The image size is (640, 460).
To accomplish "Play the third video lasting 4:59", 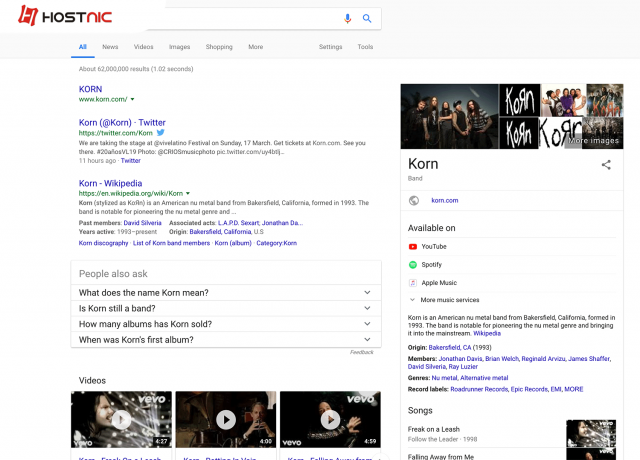I will pyautogui.click(x=330, y=419).
